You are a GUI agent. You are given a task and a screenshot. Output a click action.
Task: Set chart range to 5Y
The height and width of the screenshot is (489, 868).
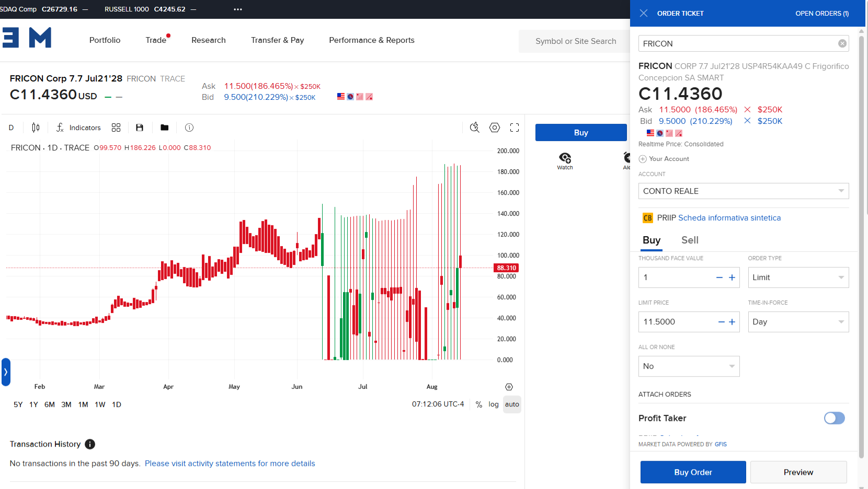coord(18,404)
